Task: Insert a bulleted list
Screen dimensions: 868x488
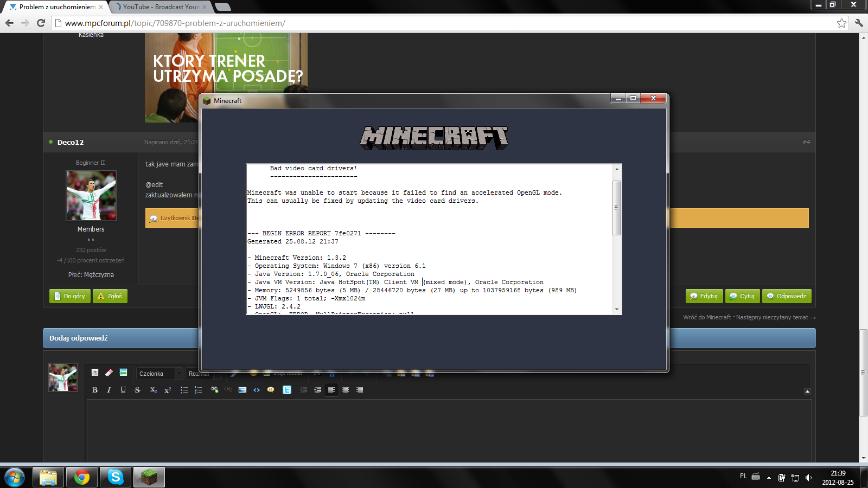Action: tap(184, 390)
